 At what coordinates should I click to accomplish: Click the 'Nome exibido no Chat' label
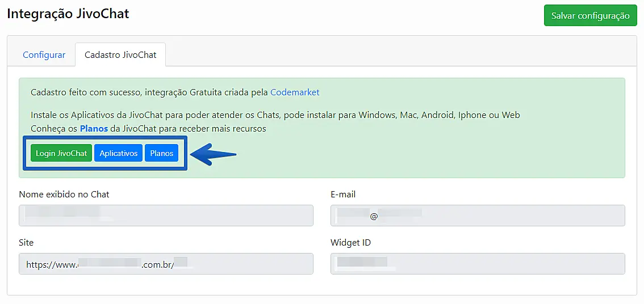pos(64,195)
